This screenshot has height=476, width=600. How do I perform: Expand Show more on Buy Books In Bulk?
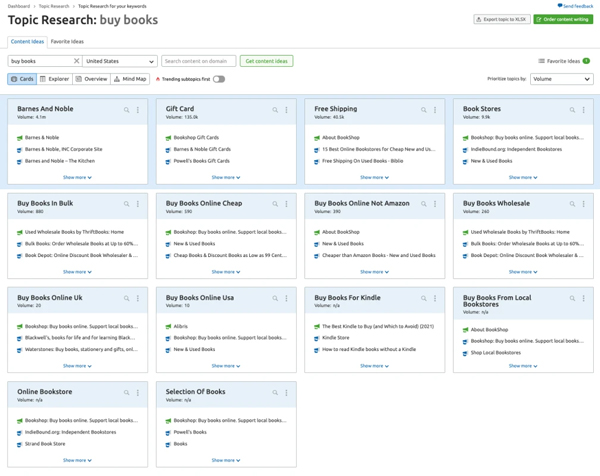[x=77, y=272]
